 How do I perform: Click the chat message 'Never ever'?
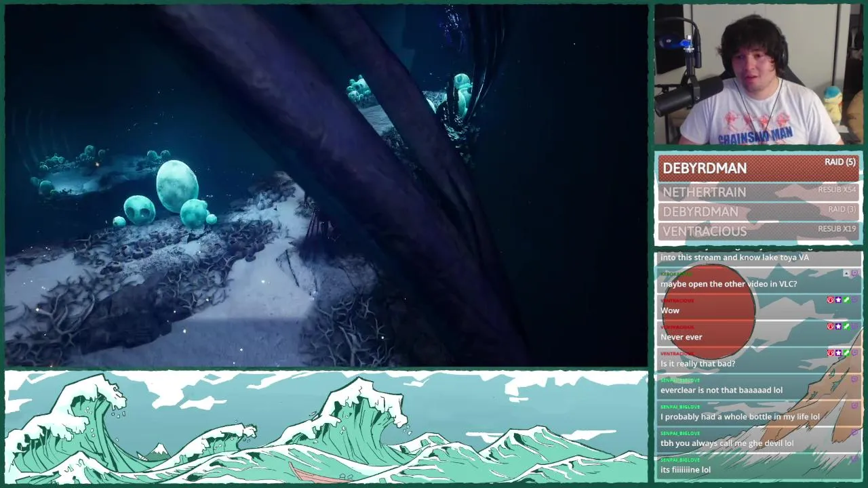pos(682,337)
